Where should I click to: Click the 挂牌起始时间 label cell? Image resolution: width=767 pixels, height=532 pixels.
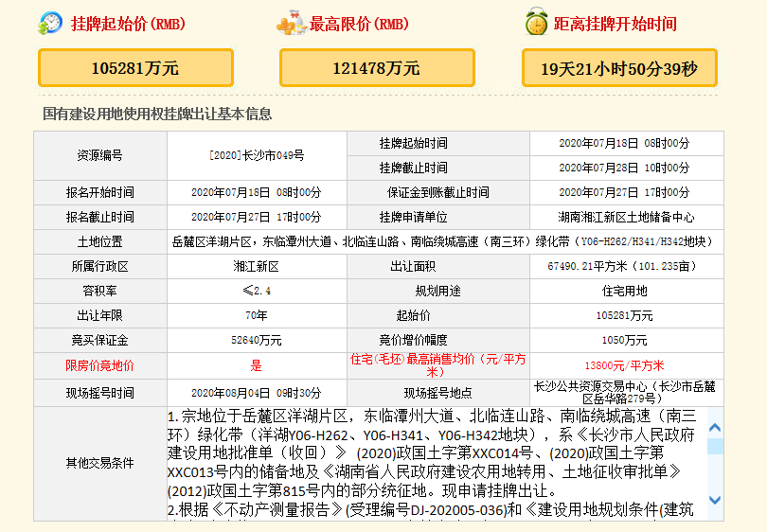tap(438, 143)
